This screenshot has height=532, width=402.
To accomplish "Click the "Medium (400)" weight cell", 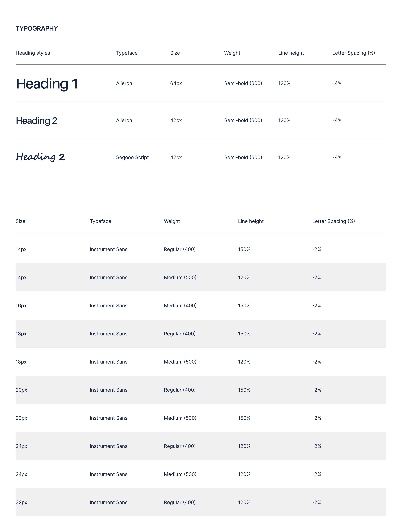I will (x=180, y=305).
